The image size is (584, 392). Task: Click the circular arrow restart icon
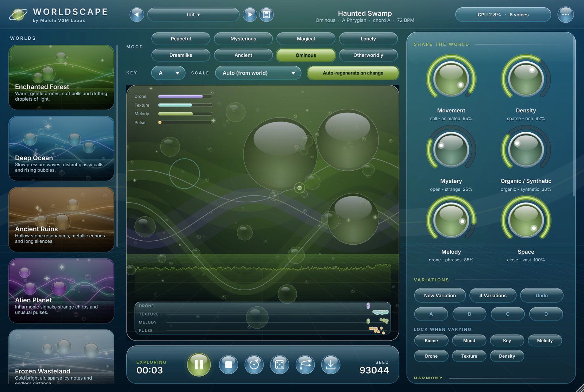(x=254, y=364)
